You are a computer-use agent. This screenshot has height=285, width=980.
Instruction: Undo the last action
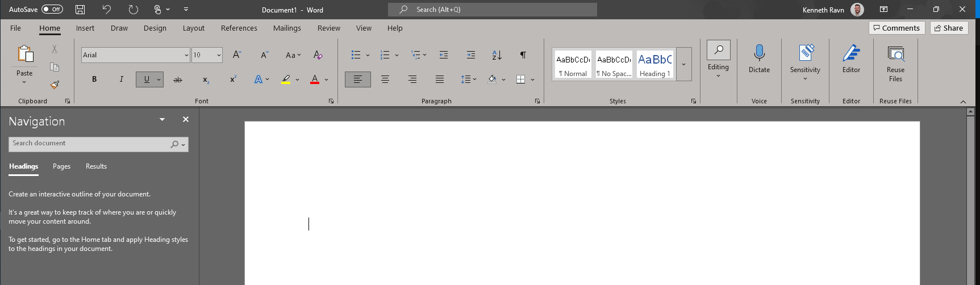click(x=107, y=10)
